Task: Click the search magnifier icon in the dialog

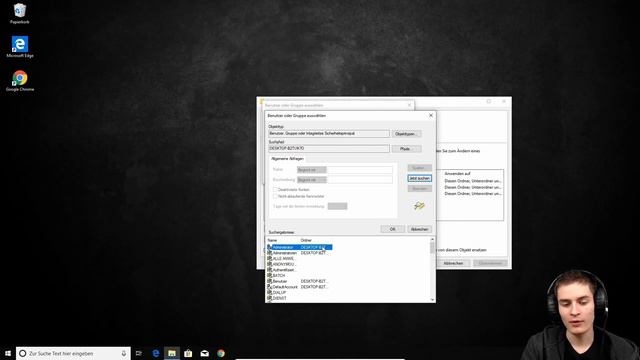Action: [x=419, y=206]
